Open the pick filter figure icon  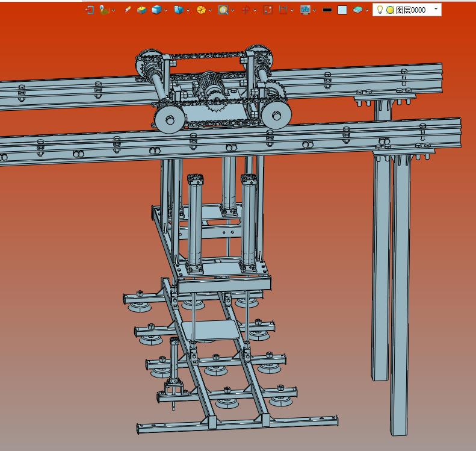(104, 10)
